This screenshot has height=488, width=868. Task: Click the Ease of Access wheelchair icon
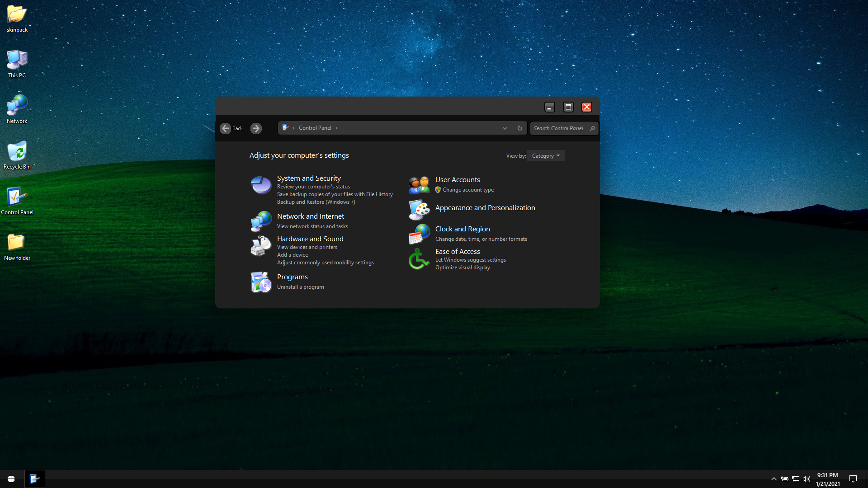point(419,259)
